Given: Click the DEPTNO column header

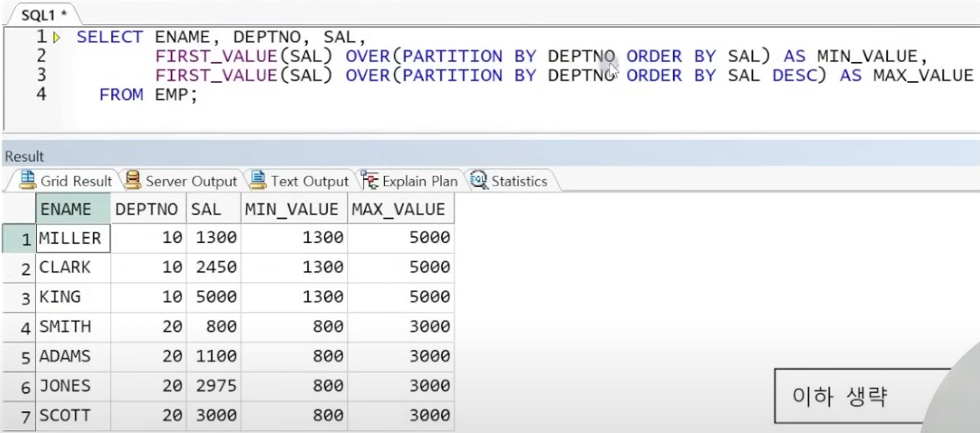Looking at the screenshot, I should click(x=148, y=209).
